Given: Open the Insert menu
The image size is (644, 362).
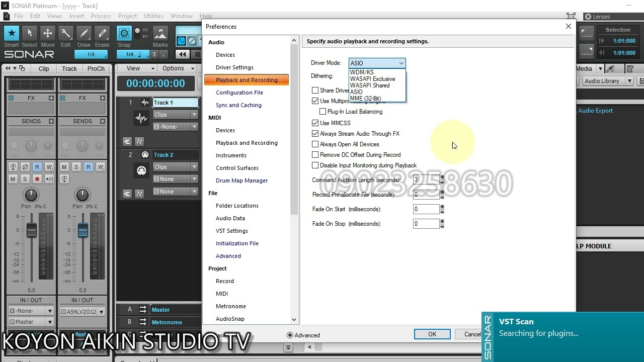Looking at the screenshot, I should [76, 16].
